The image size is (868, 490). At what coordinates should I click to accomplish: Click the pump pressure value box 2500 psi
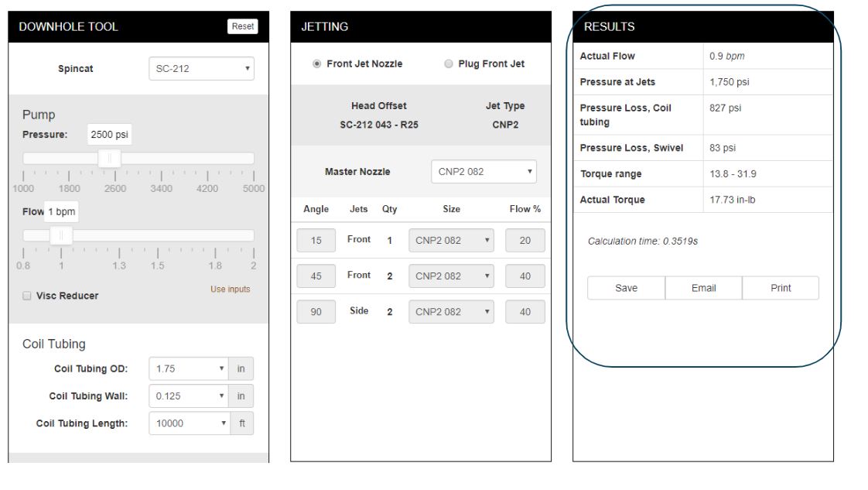tap(108, 134)
